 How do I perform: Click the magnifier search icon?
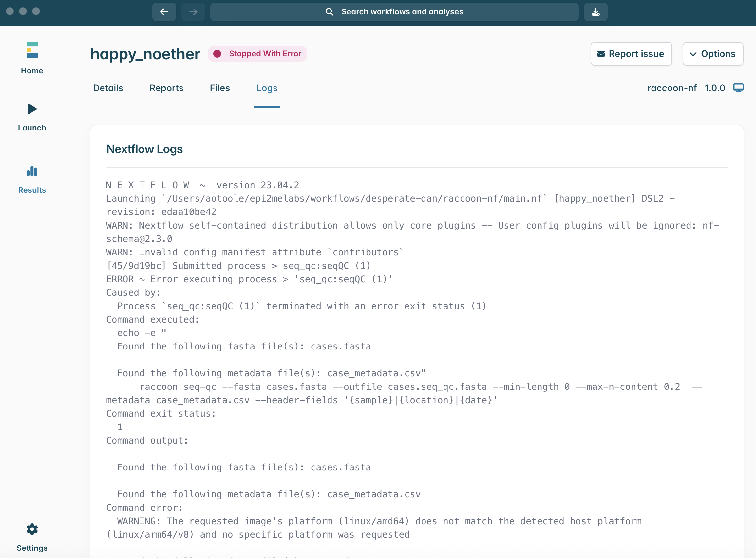point(330,12)
